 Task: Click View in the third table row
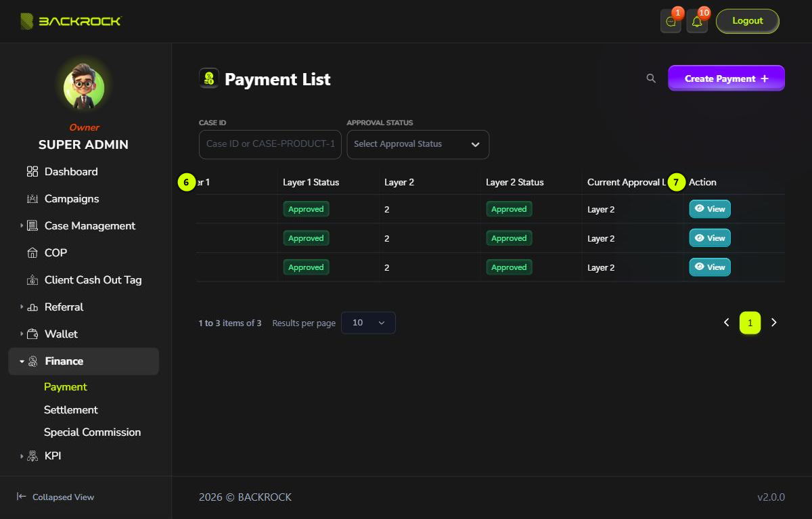coord(710,267)
